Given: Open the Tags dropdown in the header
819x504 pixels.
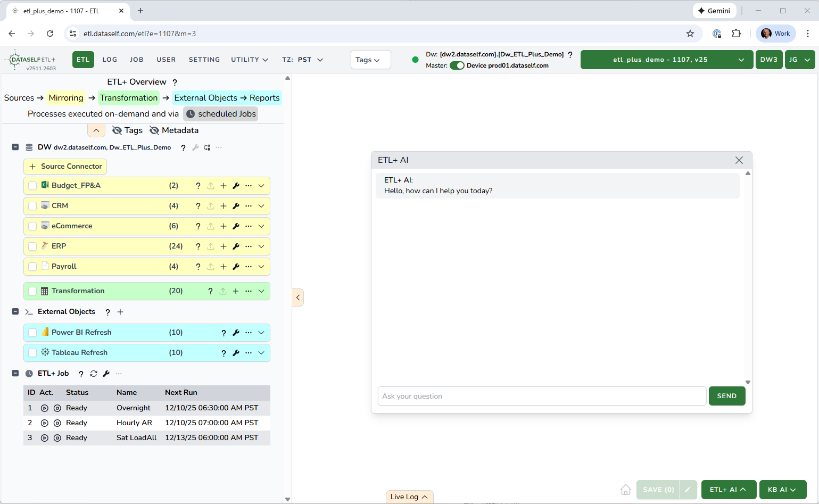Looking at the screenshot, I should click(370, 60).
